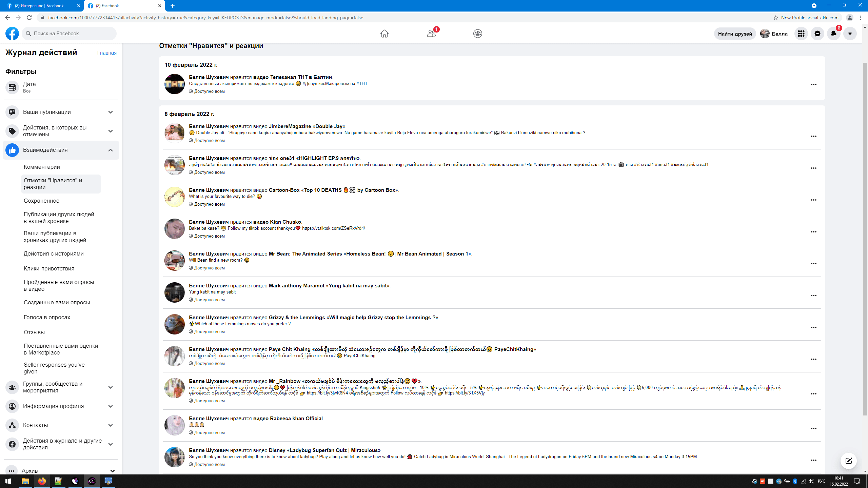Open the notifications bell icon

tap(834, 34)
